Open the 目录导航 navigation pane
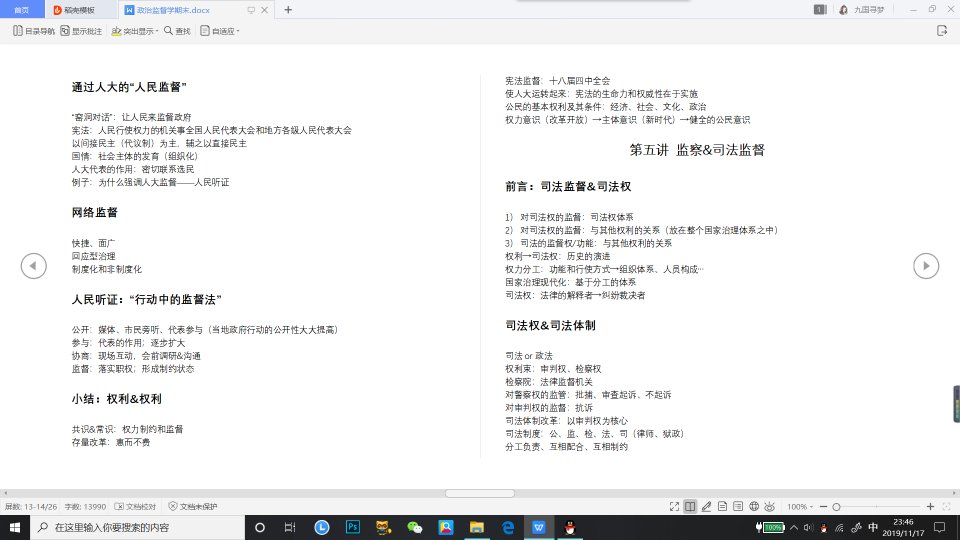 34,31
